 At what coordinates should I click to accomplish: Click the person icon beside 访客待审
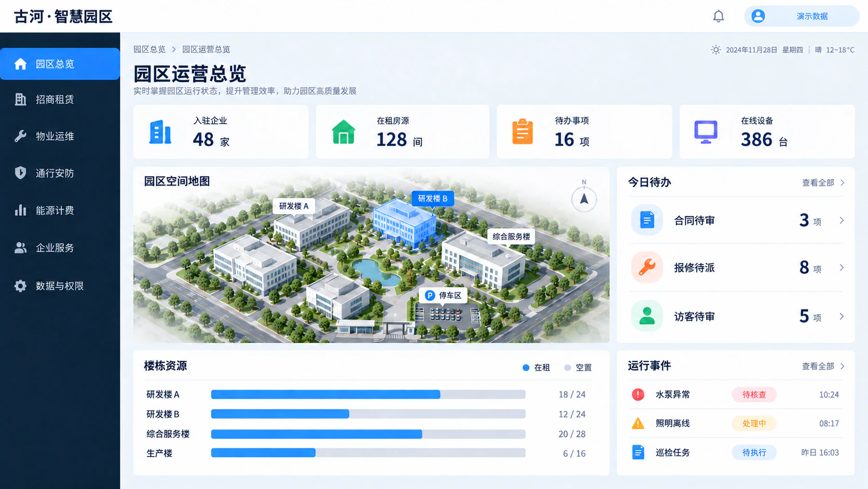(647, 315)
